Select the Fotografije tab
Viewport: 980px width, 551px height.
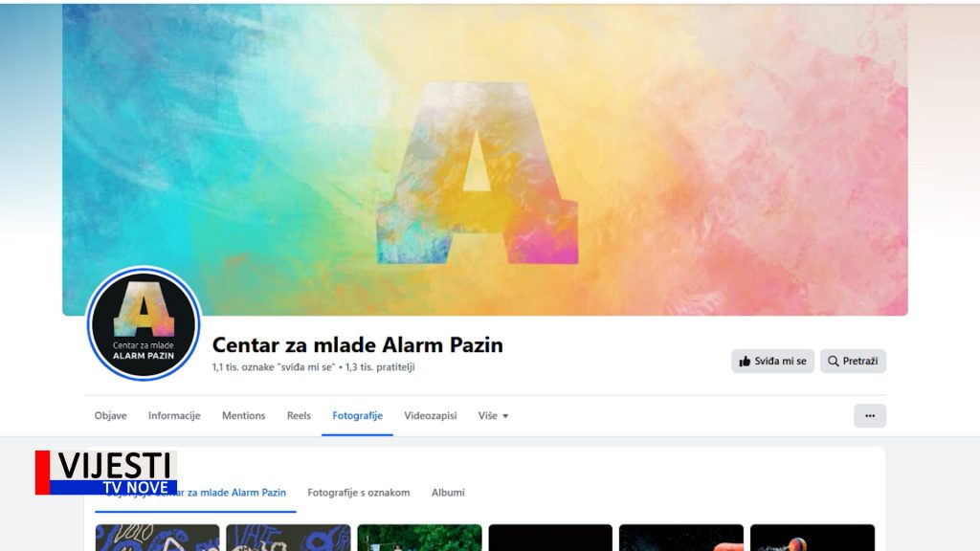tap(358, 415)
